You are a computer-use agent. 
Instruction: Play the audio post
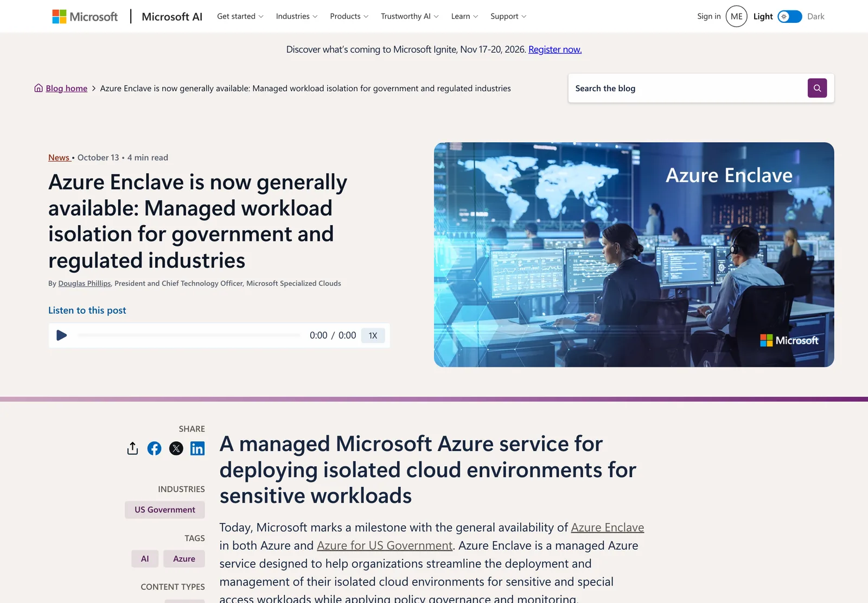(62, 335)
